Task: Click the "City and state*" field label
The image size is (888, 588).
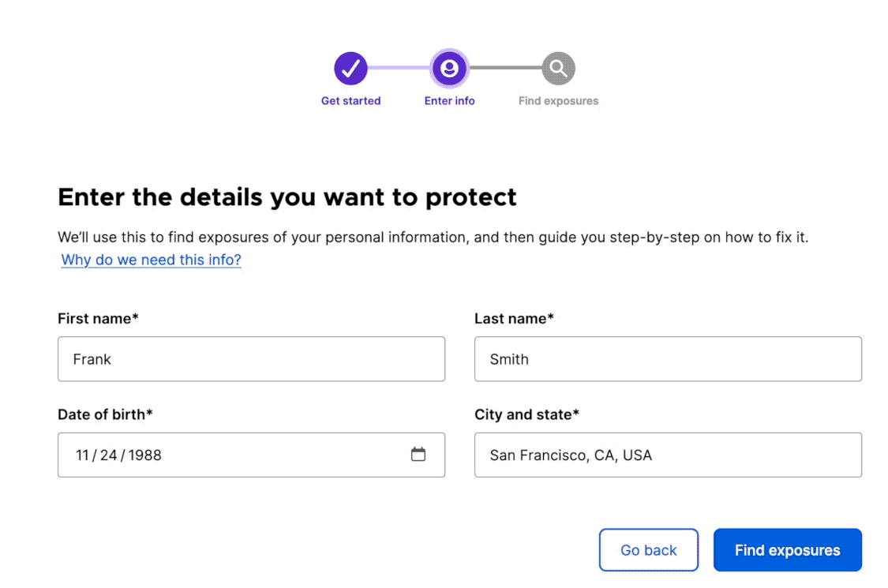Action: [x=526, y=414]
